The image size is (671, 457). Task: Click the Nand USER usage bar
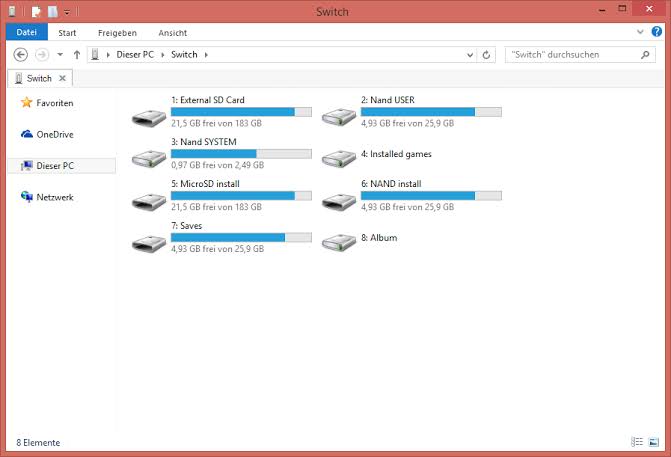pos(431,112)
